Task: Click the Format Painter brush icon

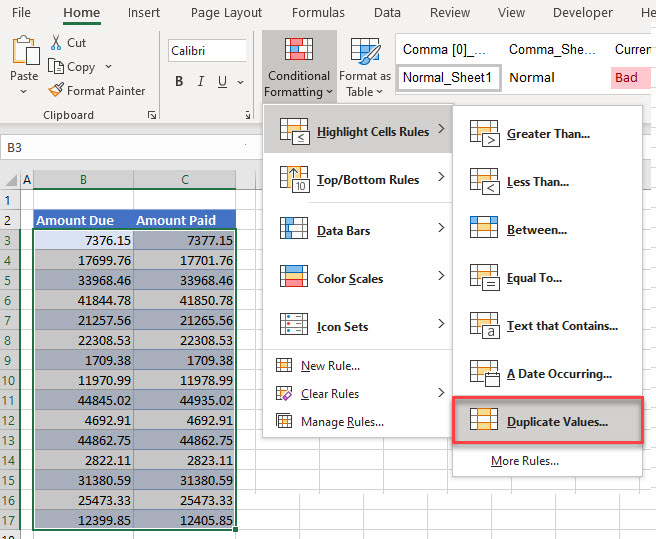Action: pyautogui.click(x=56, y=91)
